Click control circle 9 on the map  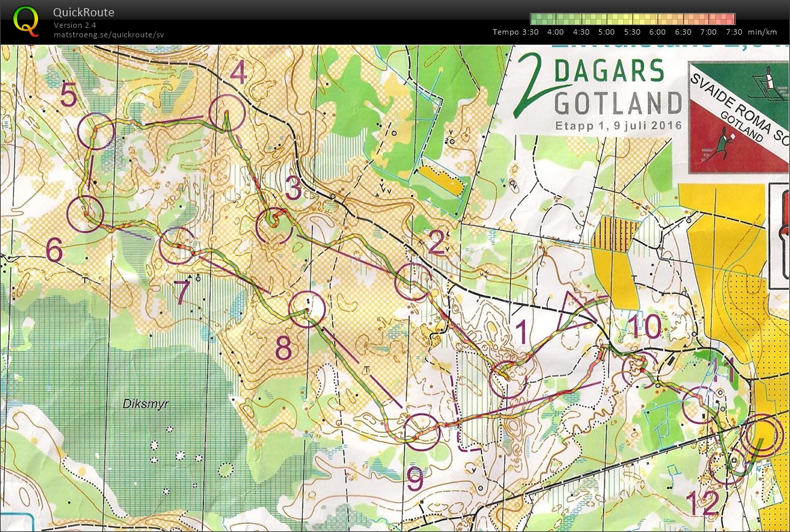pos(423,431)
